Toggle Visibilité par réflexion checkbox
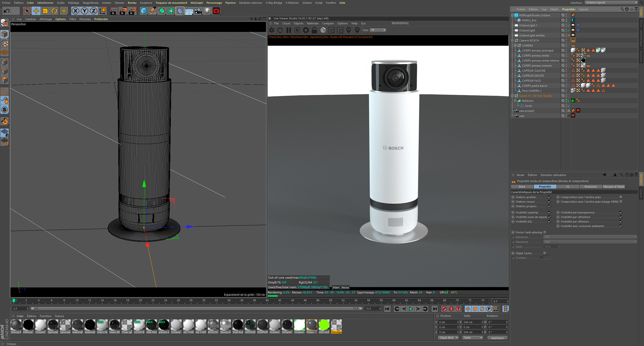Viewport: 644px width, 346px height. [621, 222]
